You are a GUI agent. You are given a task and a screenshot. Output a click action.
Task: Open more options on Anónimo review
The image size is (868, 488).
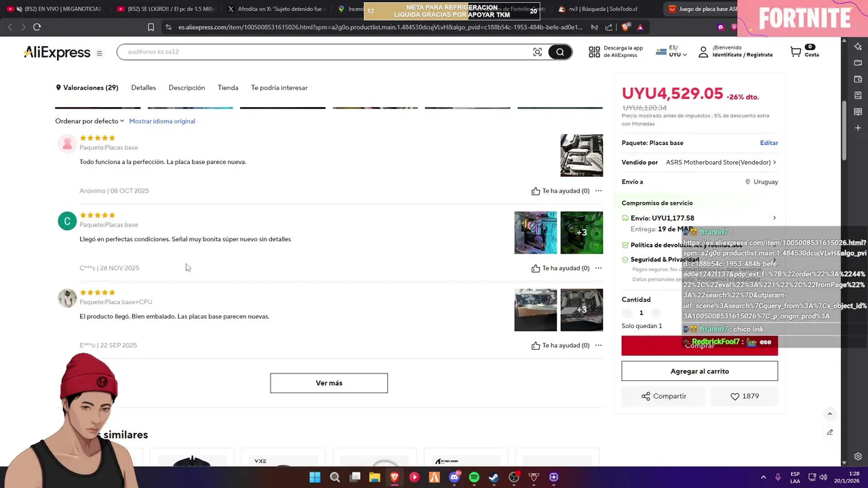[x=598, y=190]
